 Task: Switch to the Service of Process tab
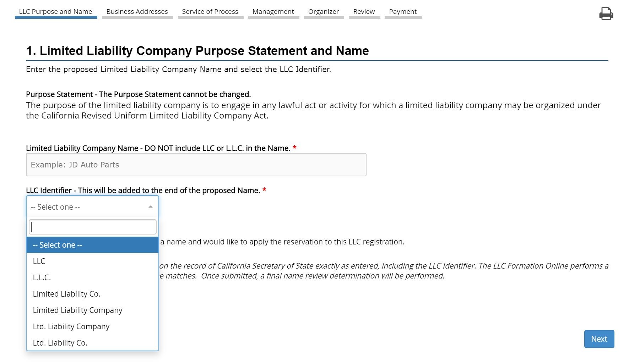[210, 12]
